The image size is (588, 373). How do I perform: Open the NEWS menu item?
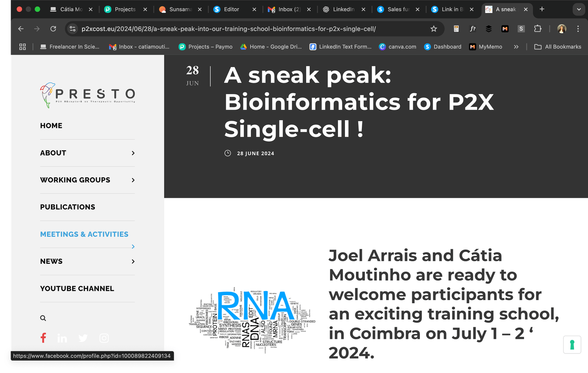[51, 261]
